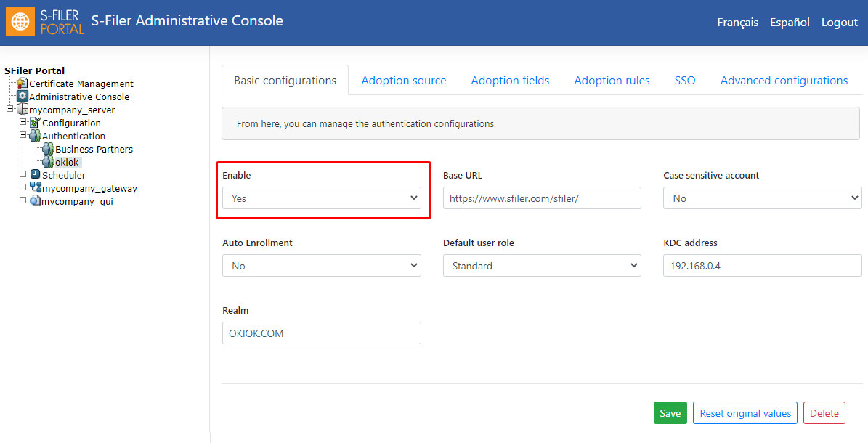Click the Scheduler clock icon

[x=36, y=174]
